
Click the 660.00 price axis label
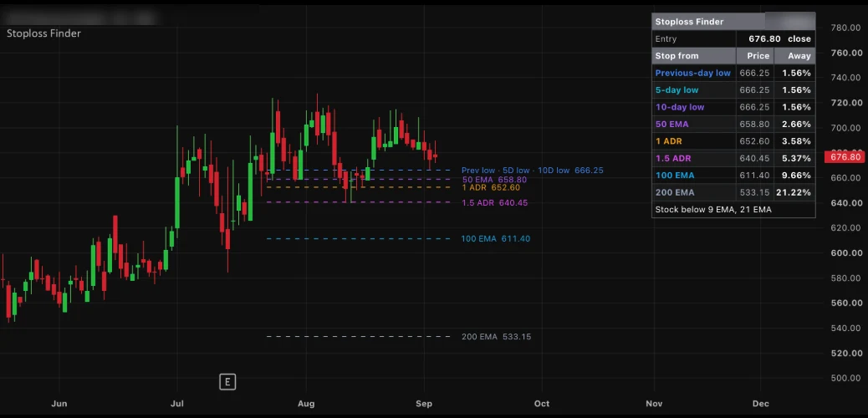[847, 178]
